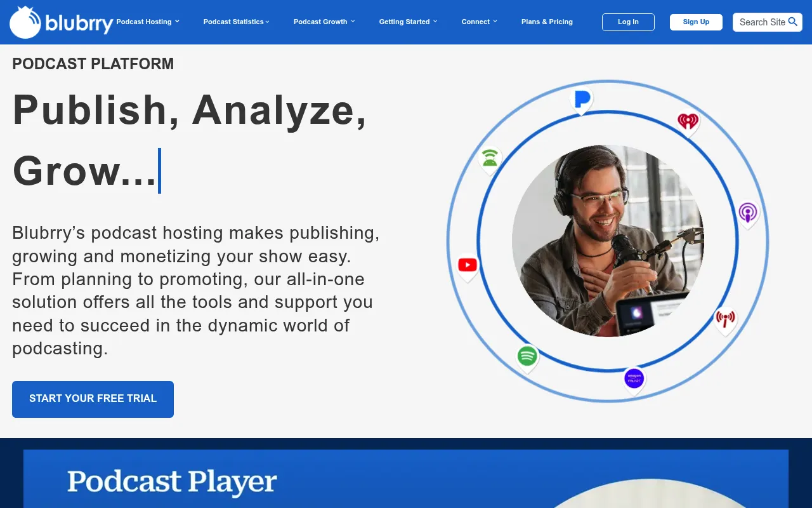
Task: Select the Amazon Music icon
Action: click(633, 379)
